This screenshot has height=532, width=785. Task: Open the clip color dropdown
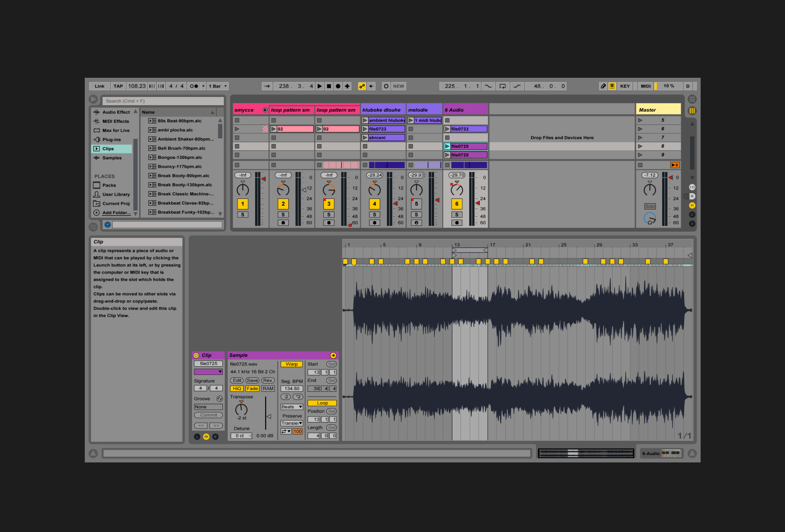click(x=208, y=372)
